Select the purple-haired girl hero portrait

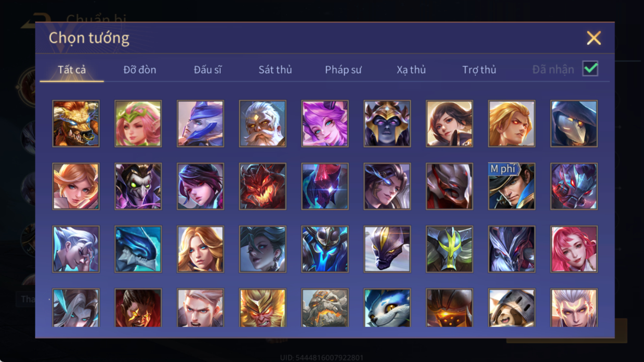coord(325,124)
